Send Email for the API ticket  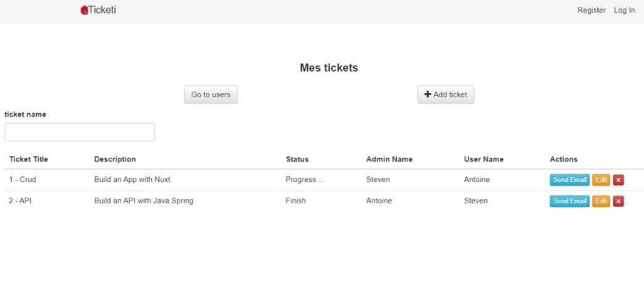coord(569,201)
